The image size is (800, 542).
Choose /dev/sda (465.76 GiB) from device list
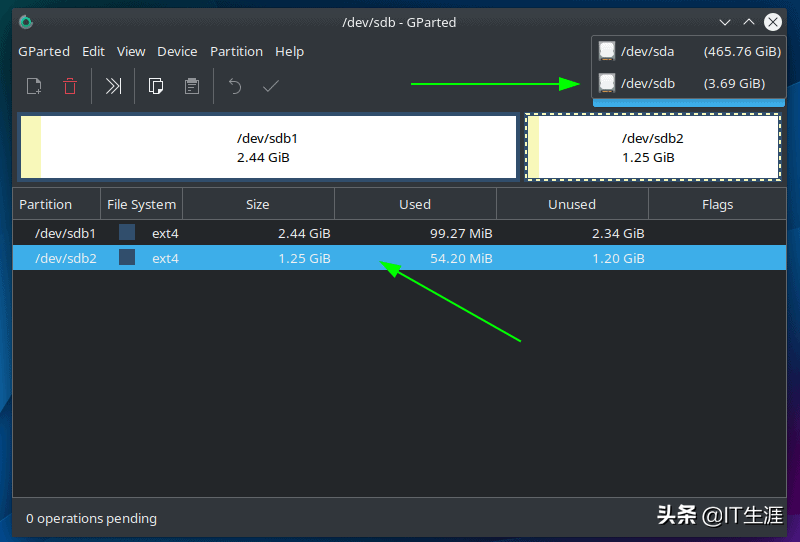coord(688,51)
